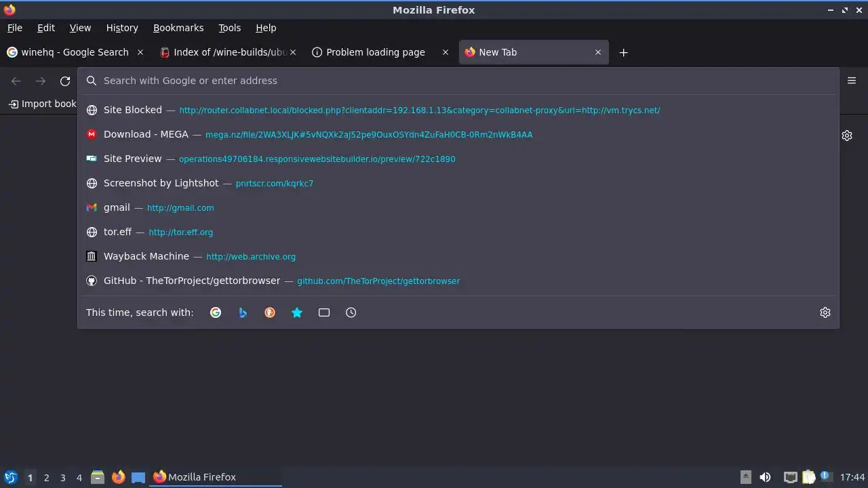Switch to Index of /wine-builds tab

click(x=229, y=52)
